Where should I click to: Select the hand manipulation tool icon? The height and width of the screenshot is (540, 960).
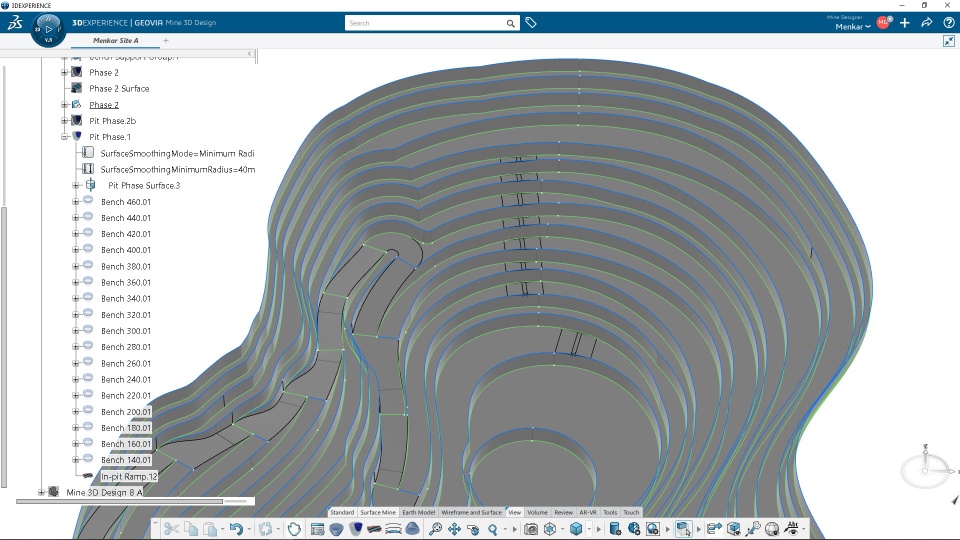pos(294,529)
